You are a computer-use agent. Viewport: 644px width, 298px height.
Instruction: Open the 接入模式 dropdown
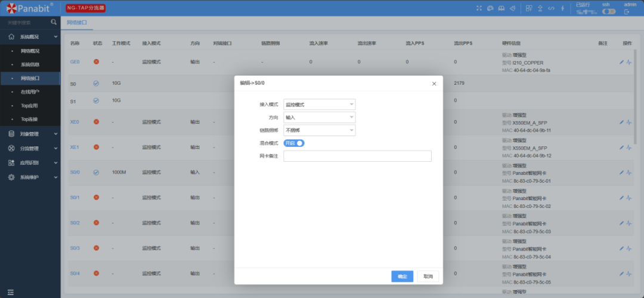pyautogui.click(x=320, y=105)
